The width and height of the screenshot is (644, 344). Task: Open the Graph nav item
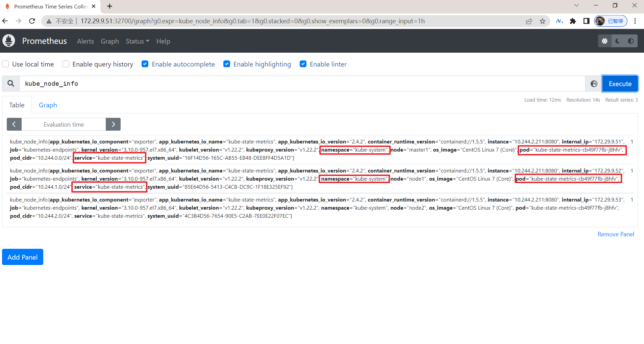110,41
